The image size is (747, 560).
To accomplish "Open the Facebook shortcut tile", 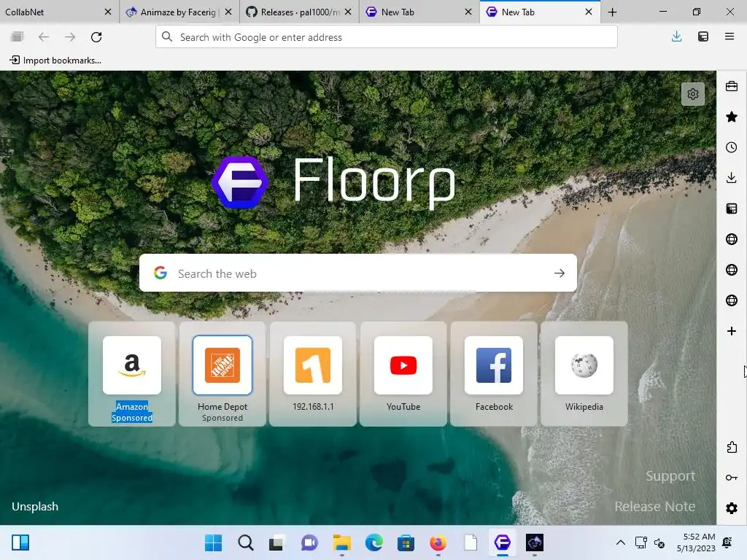I will click(494, 374).
